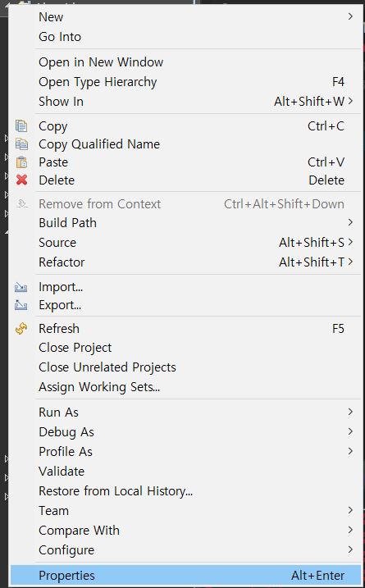The image size is (365, 588).
Task: Click the Copy icon in the menu
Action: (21, 126)
